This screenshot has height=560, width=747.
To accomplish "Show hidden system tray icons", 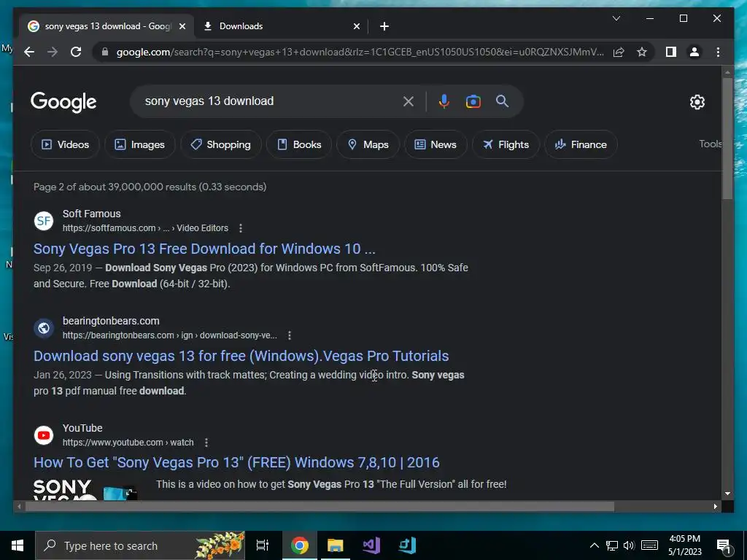I will (594, 545).
